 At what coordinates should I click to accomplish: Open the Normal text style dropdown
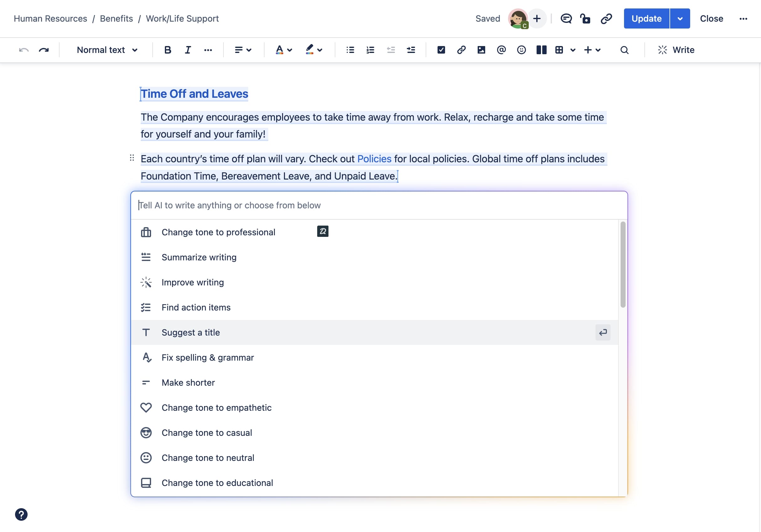(107, 50)
